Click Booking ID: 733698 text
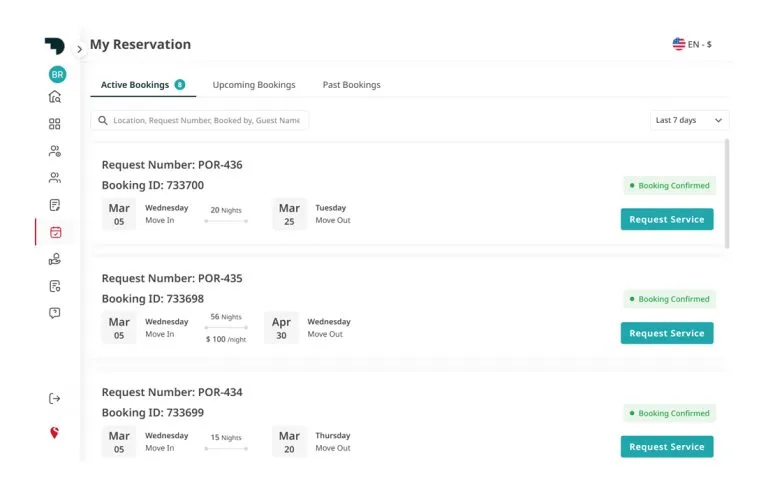 click(153, 299)
